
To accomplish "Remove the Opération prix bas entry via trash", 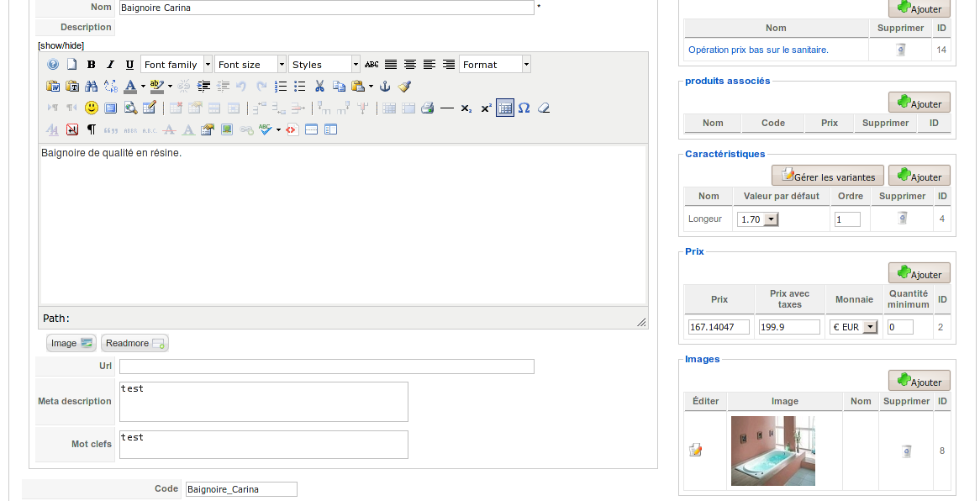I will coord(901,50).
